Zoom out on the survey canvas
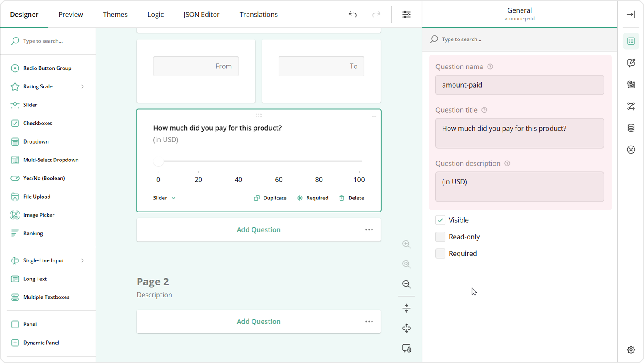The width and height of the screenshot is (644, 363). point(406,285)
